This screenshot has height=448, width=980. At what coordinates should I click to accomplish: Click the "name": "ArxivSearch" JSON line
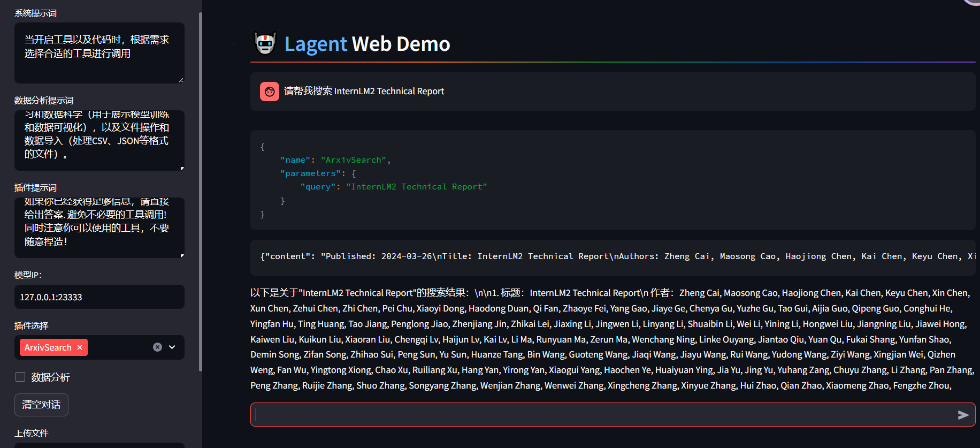pos(335,160)
